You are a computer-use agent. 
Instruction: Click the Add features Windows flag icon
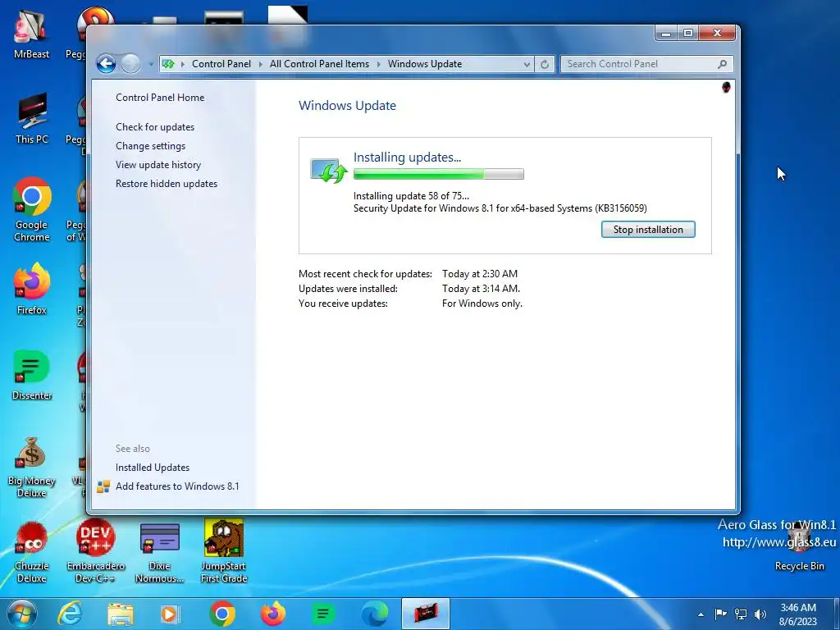[x=103, y=486]
